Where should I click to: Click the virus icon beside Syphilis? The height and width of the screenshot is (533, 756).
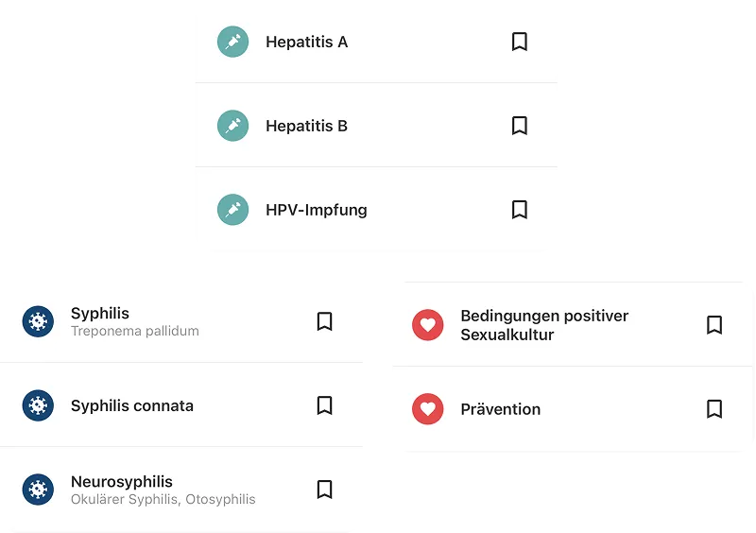[38, 321]
